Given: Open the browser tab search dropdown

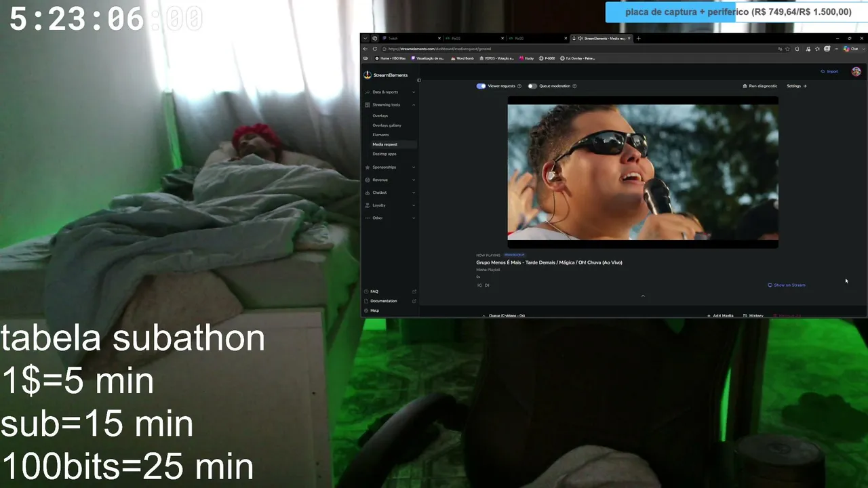Looking at the screenshot, I should tap(366, 39).
